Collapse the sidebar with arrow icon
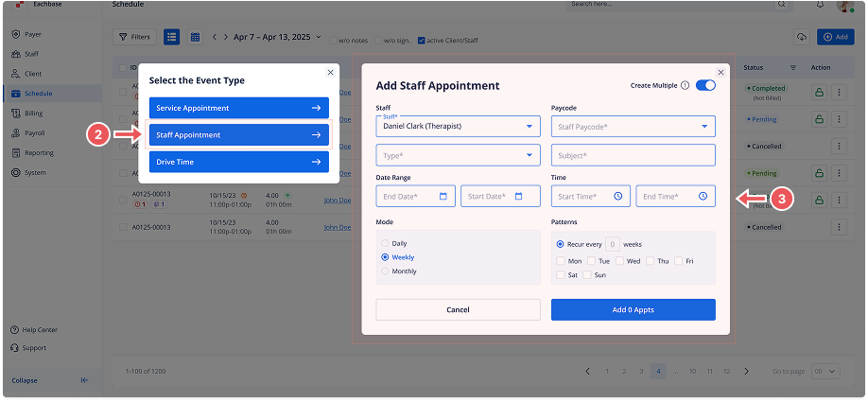The height and width of the screenshot is (402, 868). [84, 380]
